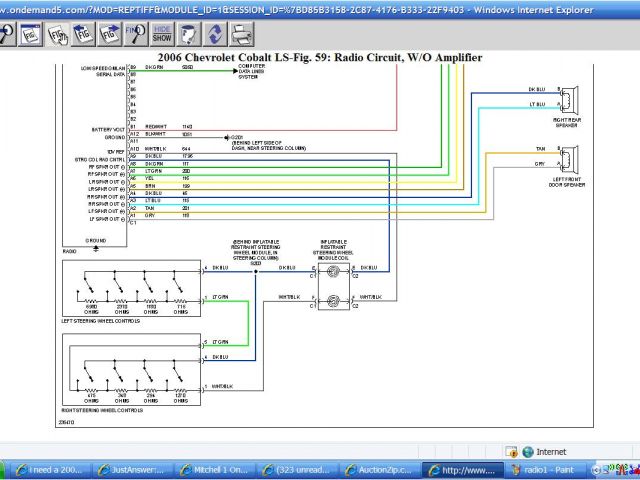640x480 pixels.
Task: Click the Radio Circuit diagram title
Action: click(320, 58)
